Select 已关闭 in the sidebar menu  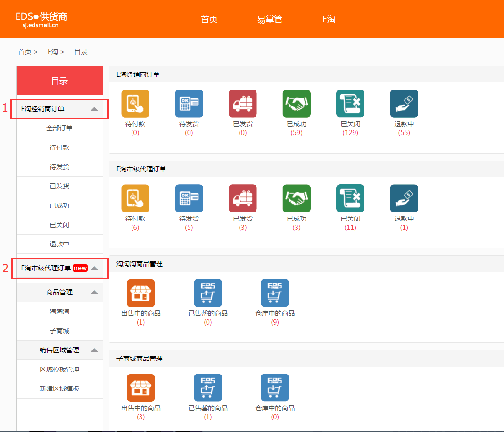59,225
